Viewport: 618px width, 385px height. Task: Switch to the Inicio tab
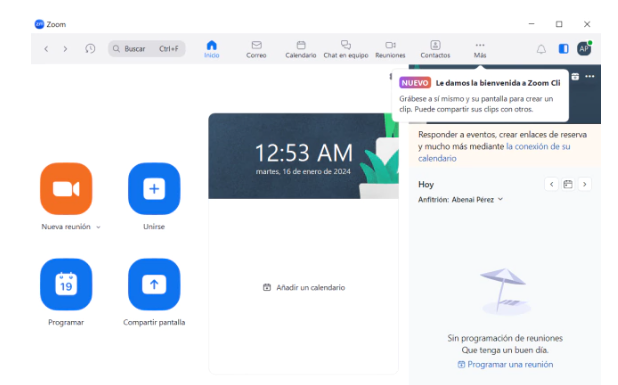pos(212,49)
